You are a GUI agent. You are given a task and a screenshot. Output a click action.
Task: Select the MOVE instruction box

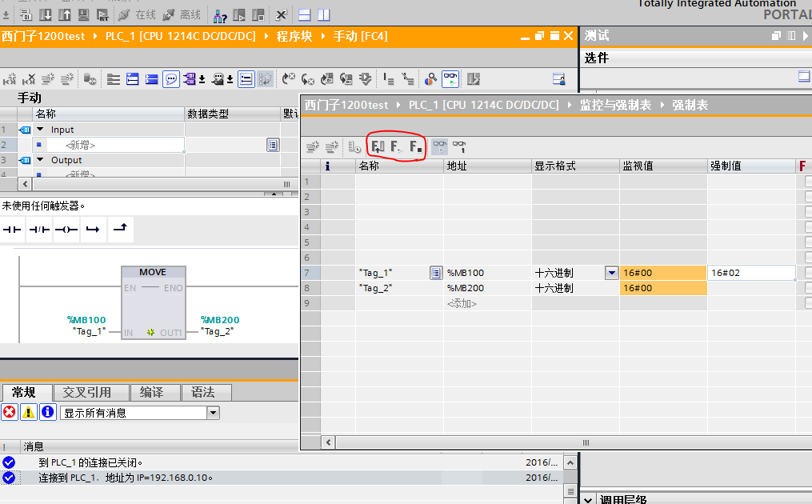[x=153, y=303]
